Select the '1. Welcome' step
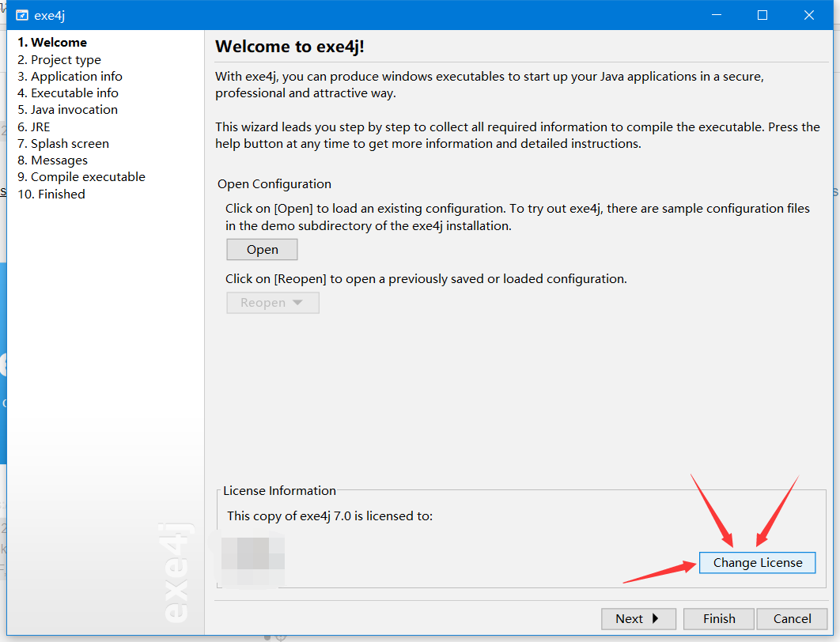This screenshot has height=642, width=840. [x=52, y=43]
